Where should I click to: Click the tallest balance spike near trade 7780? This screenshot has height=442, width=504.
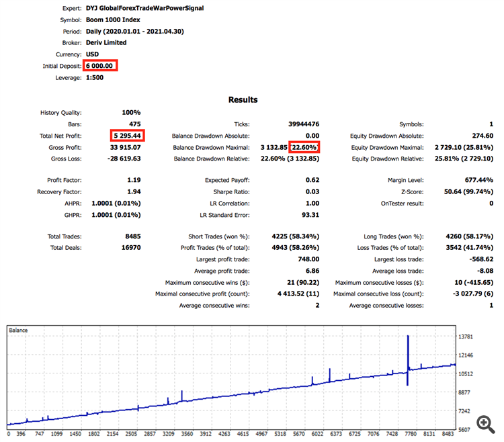(x=408, y=361)
